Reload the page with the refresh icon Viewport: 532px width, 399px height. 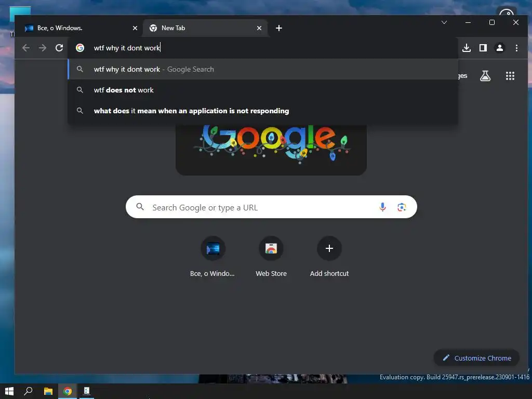59,48
